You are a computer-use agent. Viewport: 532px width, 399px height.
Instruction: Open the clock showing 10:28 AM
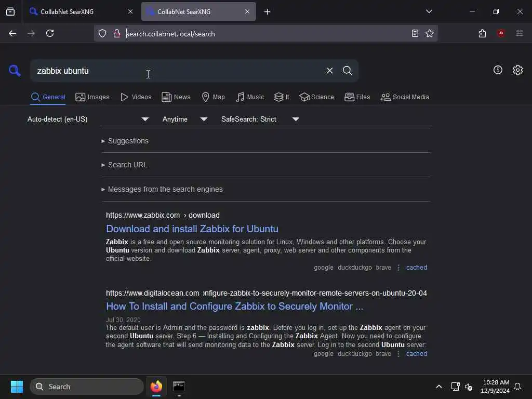tap(495, 387)
